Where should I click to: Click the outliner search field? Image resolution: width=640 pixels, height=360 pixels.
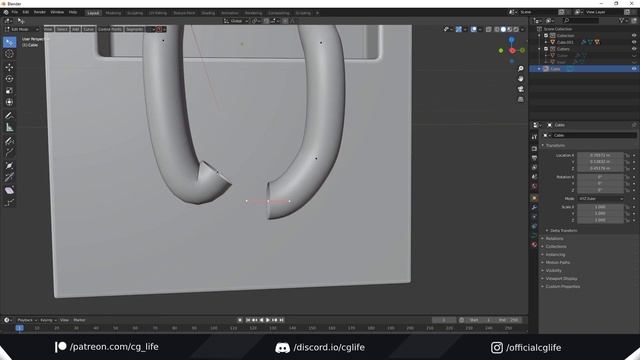(580, 20)
